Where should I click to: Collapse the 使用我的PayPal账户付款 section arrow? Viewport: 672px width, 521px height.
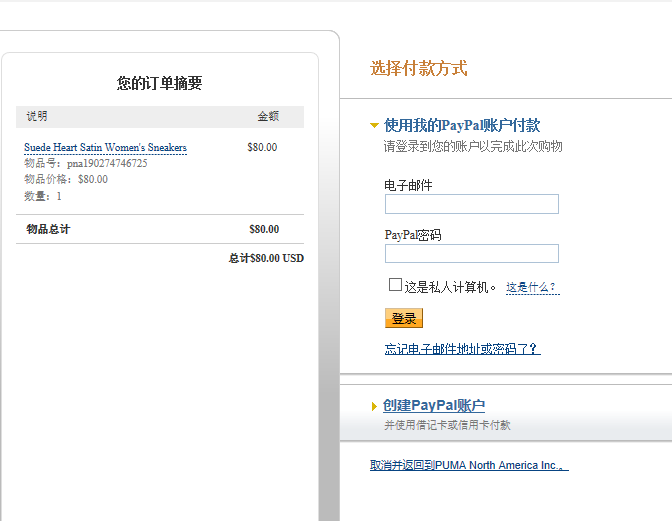[x=374, y=126]
